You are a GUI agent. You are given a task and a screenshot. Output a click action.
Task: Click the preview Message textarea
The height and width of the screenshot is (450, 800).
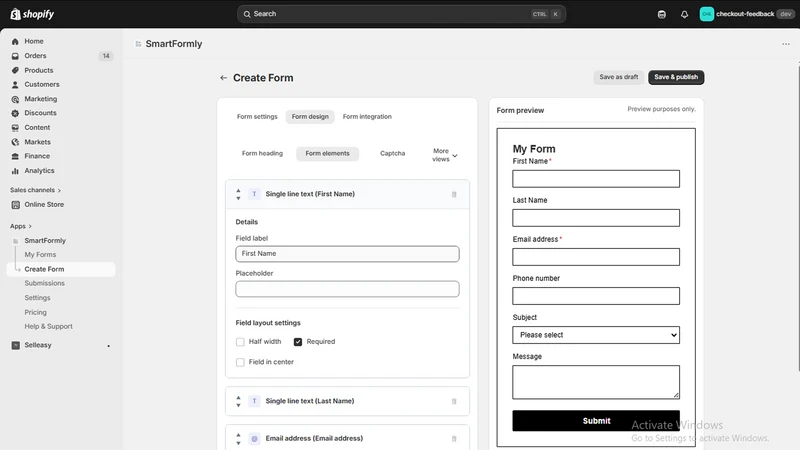[x=596, y=382]
